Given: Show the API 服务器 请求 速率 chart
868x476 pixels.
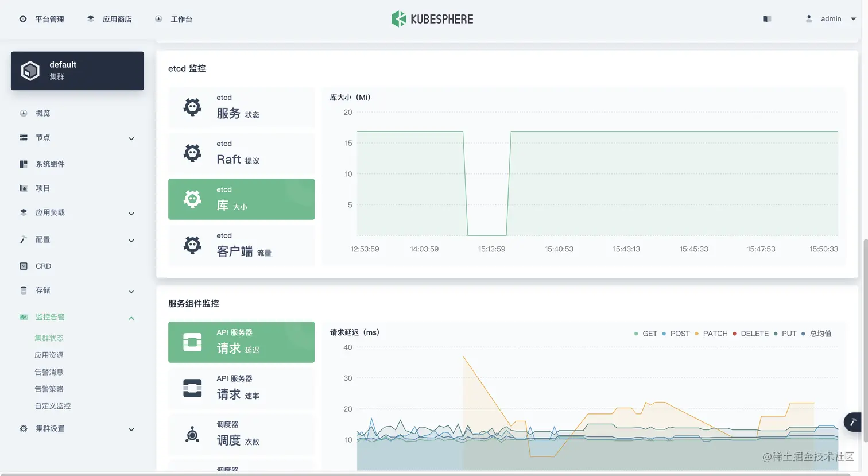Looking at the screenshot, I should (241, 388).
